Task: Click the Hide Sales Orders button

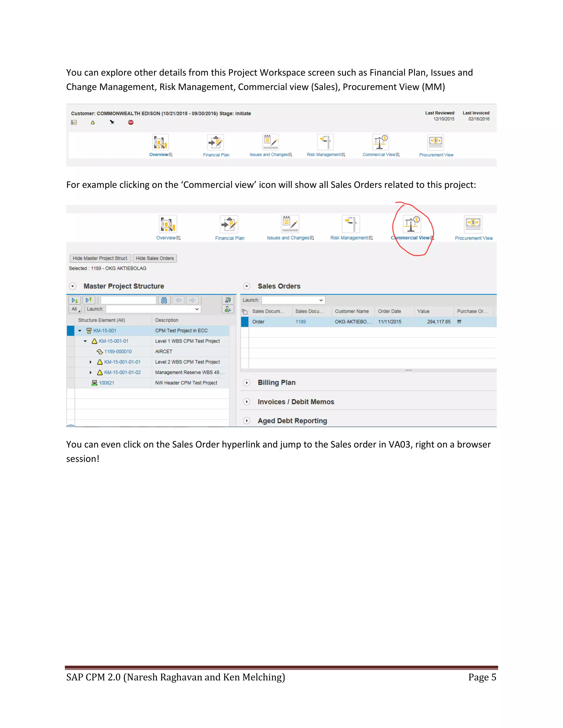Action: tap(155, 258)
